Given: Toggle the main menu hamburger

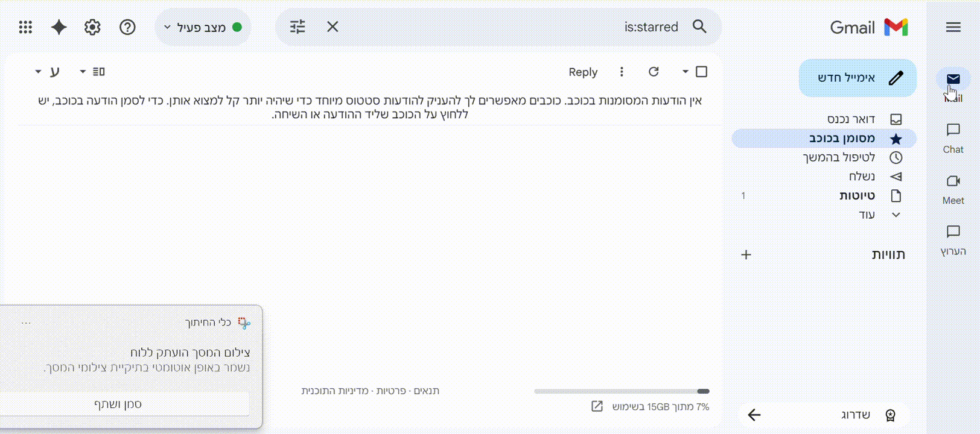Looking at the screenshot, I should coord(953,27).
